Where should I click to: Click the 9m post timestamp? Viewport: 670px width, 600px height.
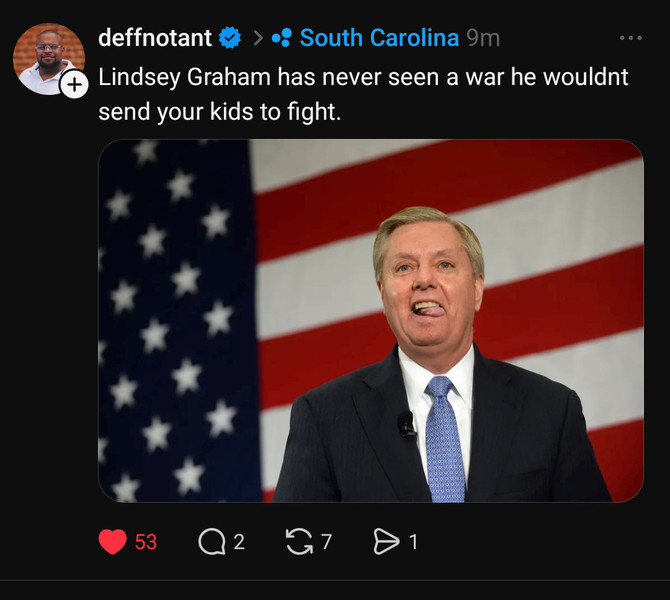pyautogui.click(x=483, y=38)
